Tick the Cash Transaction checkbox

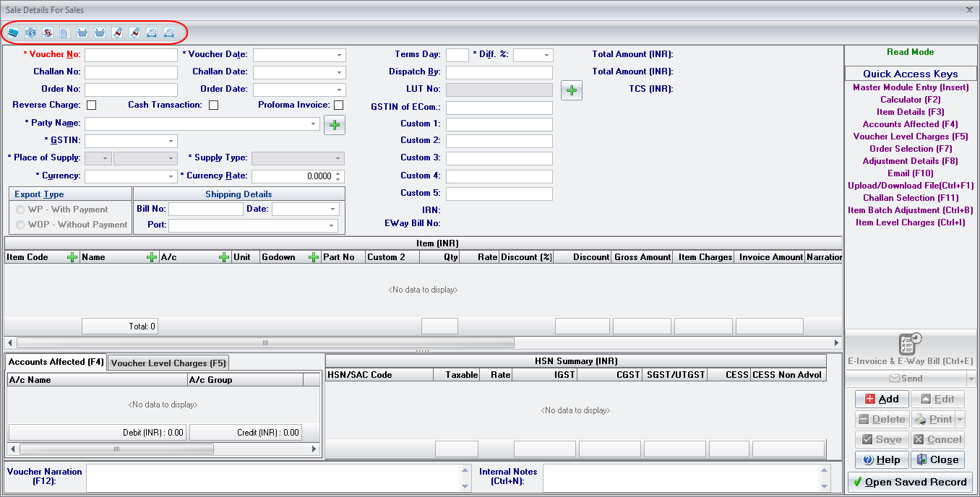click(x=213, y=105)
